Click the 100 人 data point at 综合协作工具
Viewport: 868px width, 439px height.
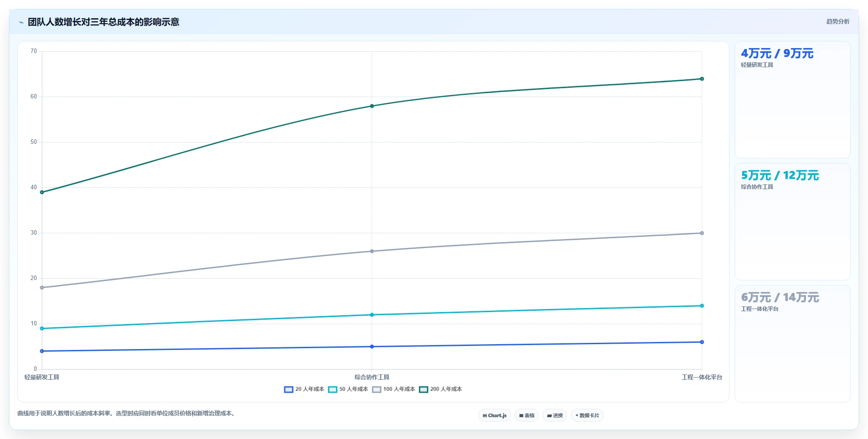click(372, 251)
